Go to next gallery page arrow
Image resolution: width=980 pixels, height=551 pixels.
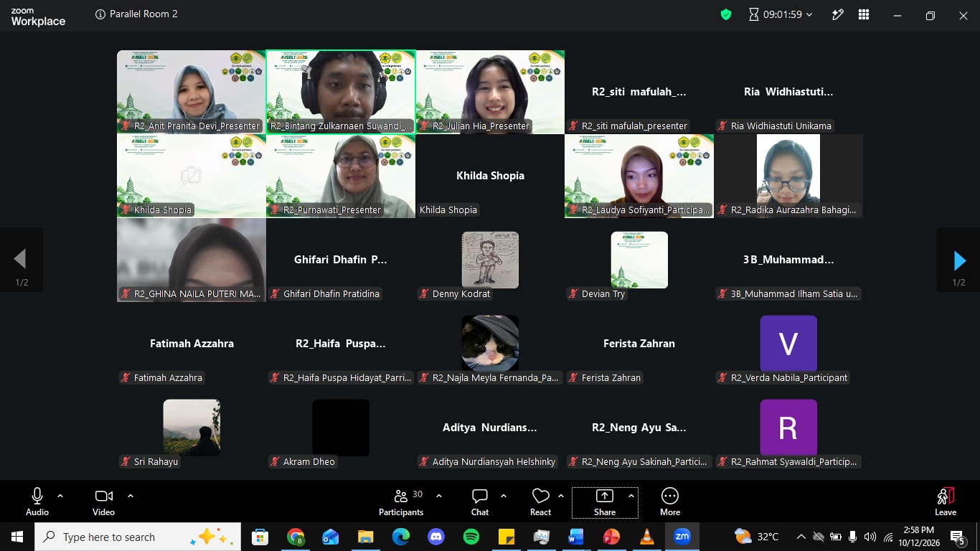(959, 260)
